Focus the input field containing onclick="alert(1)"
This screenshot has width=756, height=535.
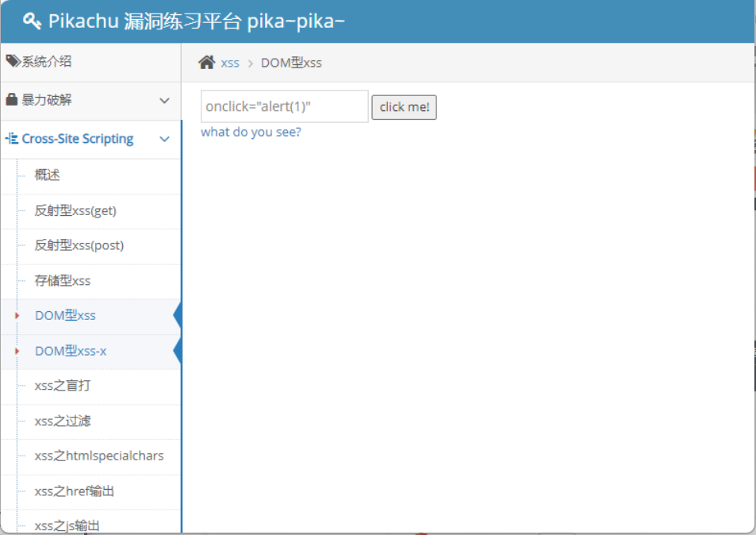point(285,106)
